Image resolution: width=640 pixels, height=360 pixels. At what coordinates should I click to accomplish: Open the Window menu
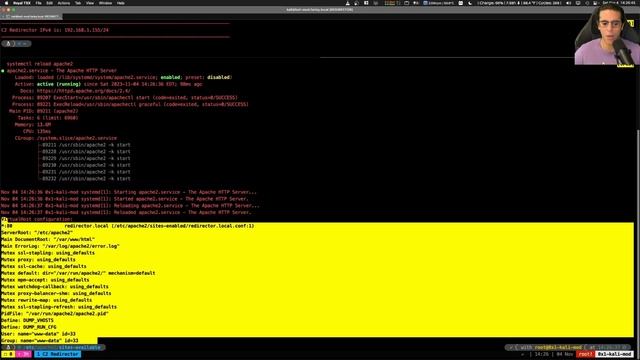pos(105,3)
